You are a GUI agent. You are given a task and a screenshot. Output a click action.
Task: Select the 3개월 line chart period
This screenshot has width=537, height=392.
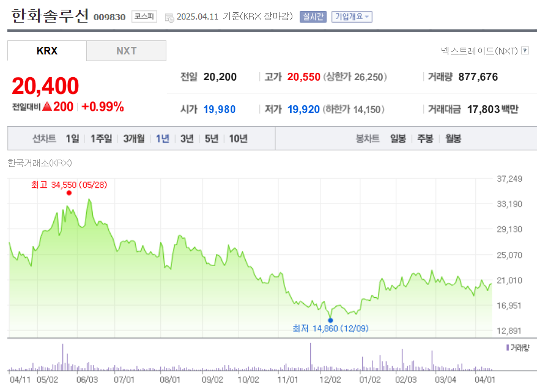(134, 139)
